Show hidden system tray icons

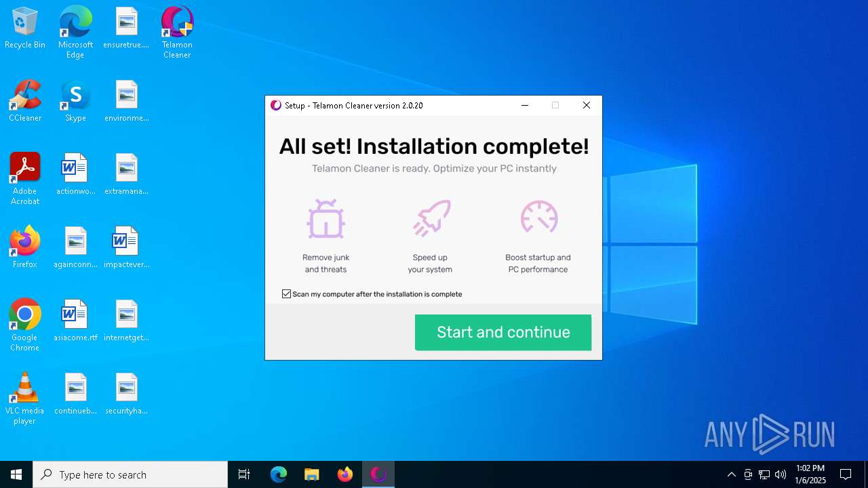click(x=731, y=474)
